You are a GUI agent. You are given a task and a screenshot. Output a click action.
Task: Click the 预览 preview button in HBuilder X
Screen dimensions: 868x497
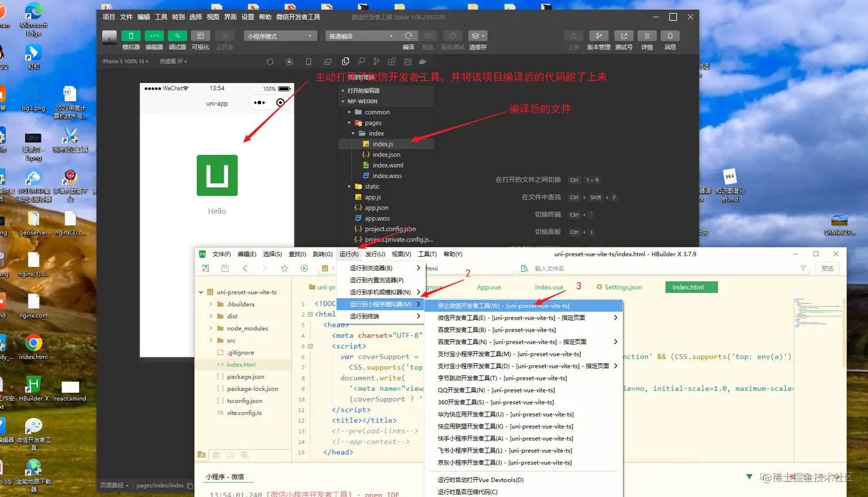click(x=827, y=268)
